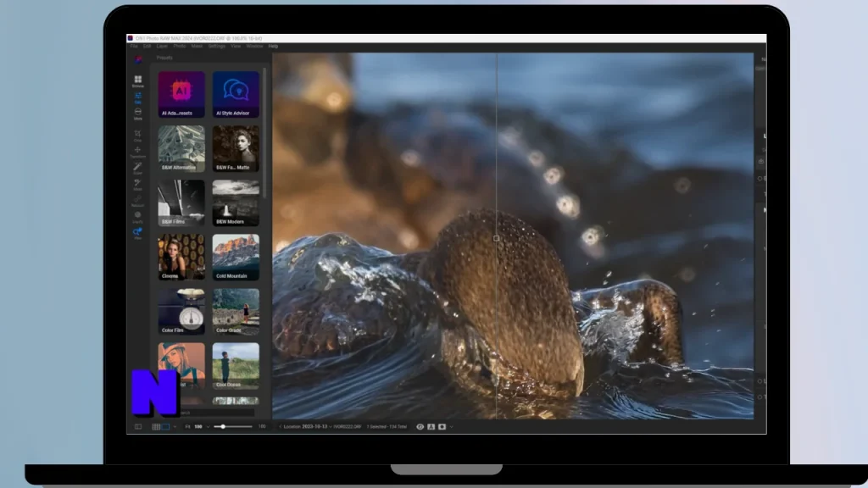The height and width of the screenshot is (488, 868).
Task: Switch to single image detail view
Action: click(x=165, y=427)
